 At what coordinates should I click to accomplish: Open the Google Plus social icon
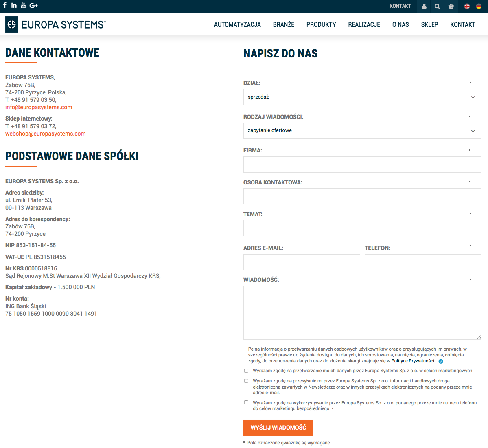tap(33, 6)
